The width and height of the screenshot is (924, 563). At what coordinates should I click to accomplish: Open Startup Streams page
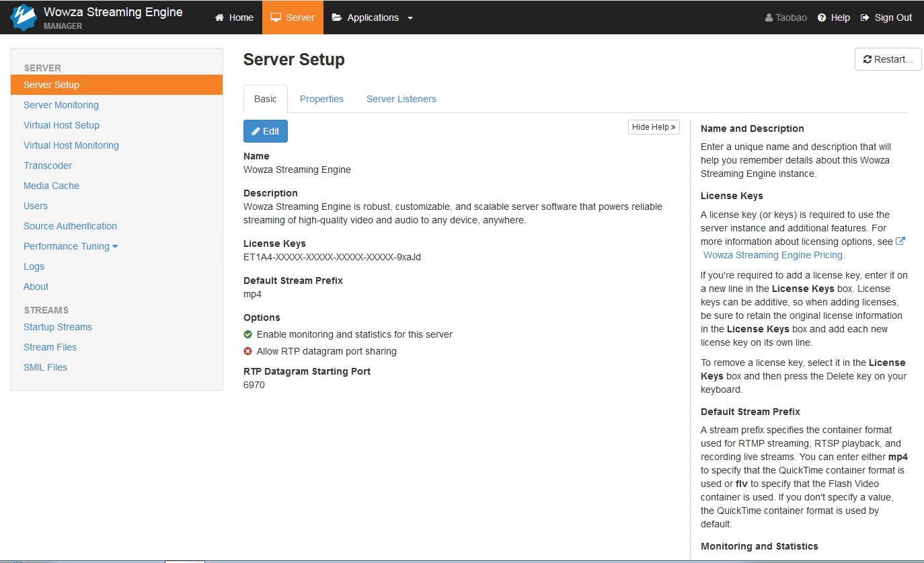coord(58,327)
